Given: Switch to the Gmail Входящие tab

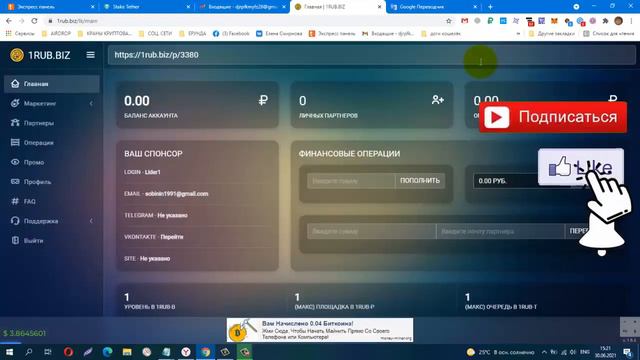Looking at the screenshot, I should pos(241,7).
